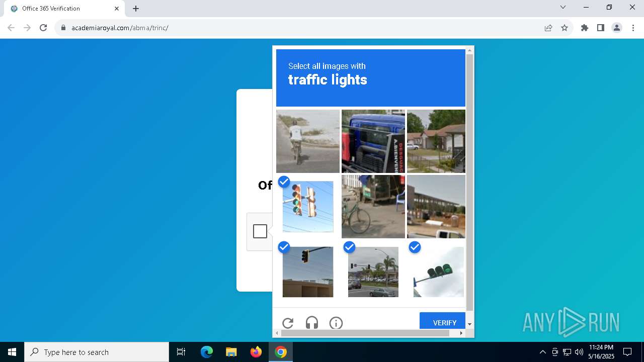Launch Microsoft Edge from taskbar
The width and height of the screenshot is (644, 362).
(x=207, y=352)
